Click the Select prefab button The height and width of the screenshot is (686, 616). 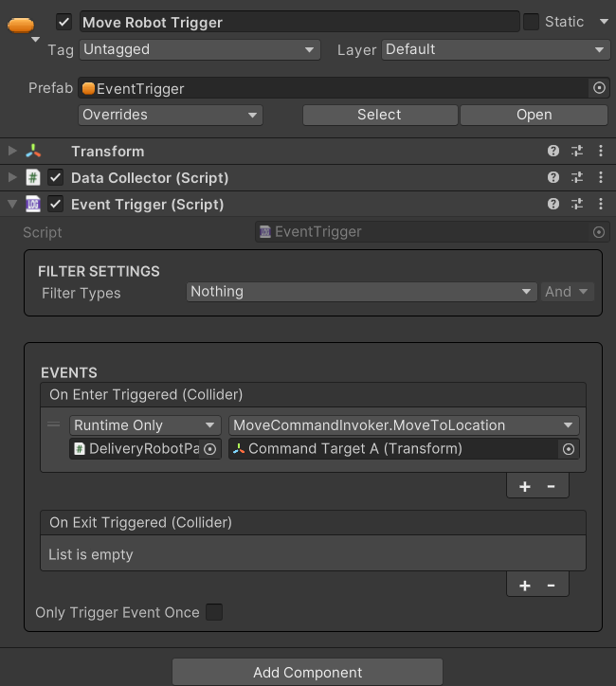pyautogui.click(x=380, y=115)
